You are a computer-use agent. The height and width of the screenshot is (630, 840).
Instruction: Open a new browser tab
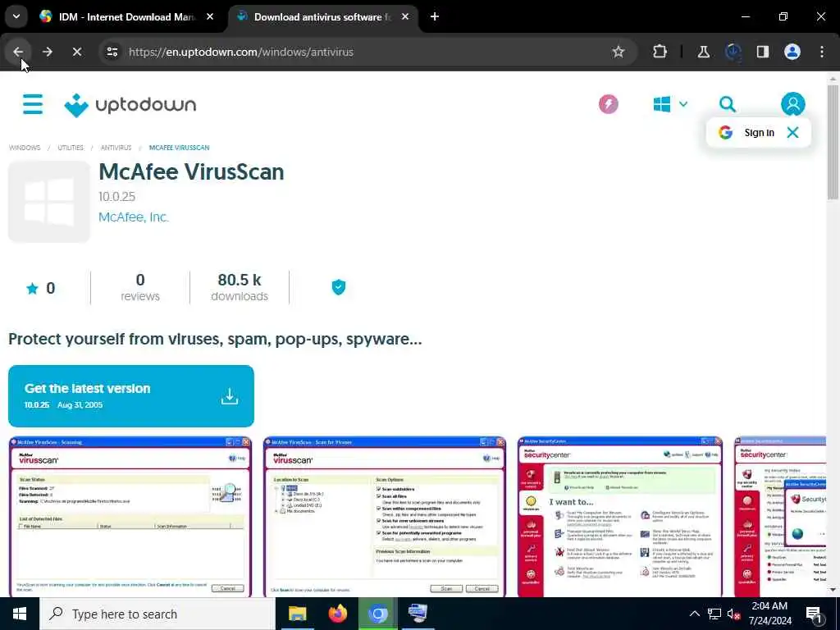pyautogui.click(x=435, y=16)
